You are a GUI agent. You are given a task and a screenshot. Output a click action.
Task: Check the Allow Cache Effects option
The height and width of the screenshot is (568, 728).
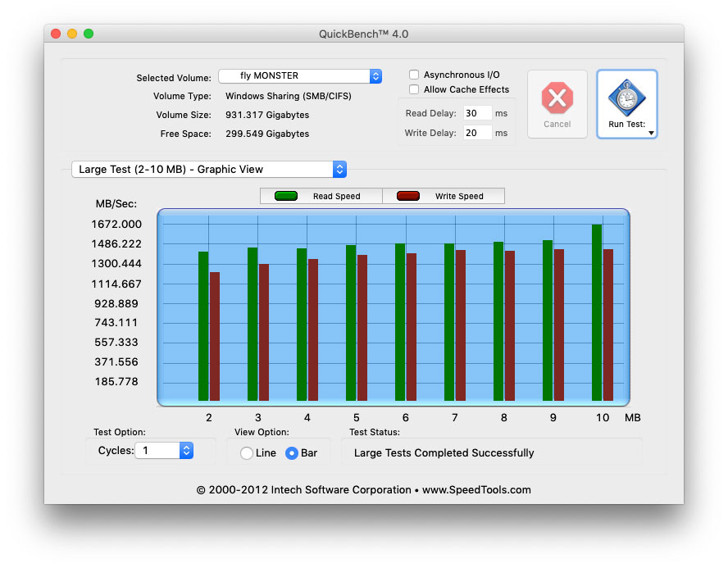415,89
